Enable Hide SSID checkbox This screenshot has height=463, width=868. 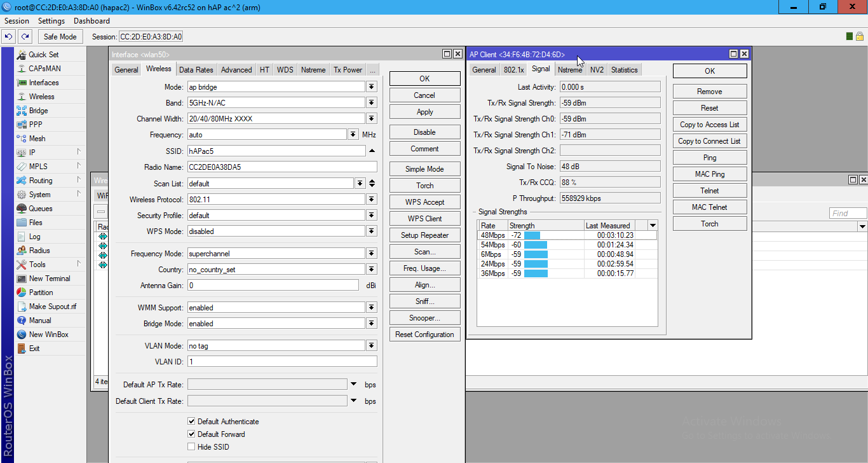click(191, 447)
